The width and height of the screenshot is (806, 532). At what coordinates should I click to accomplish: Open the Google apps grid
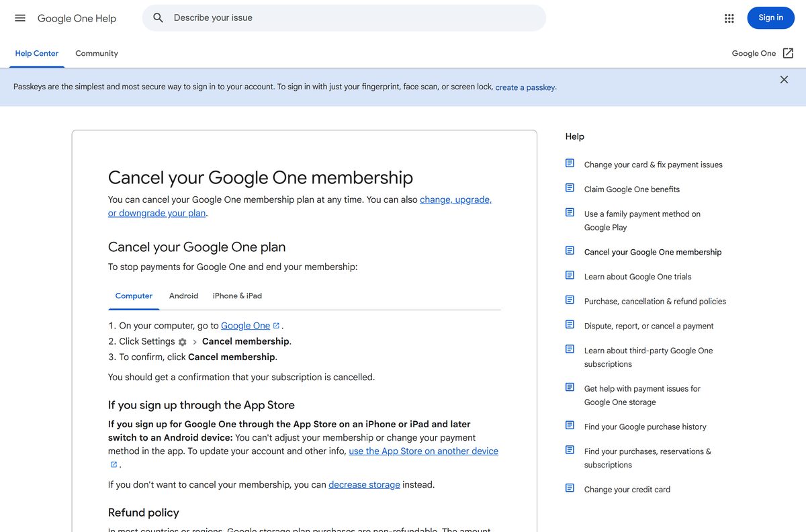(x=729, y=18)
